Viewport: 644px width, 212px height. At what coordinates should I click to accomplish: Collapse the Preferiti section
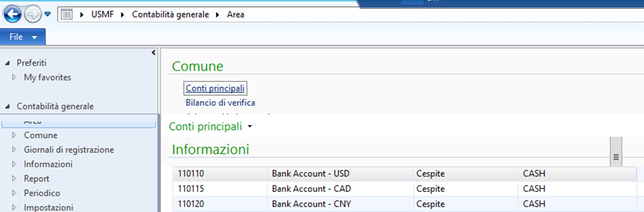coord(8,63)
